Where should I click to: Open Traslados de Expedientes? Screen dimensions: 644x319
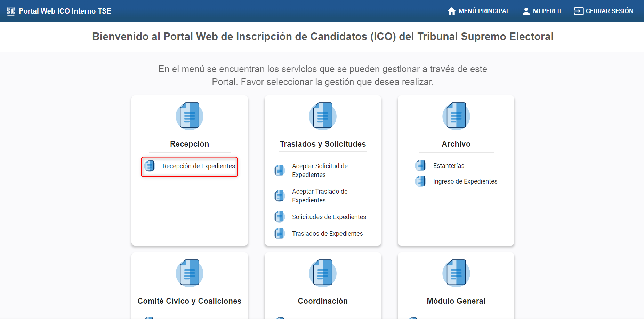[x=327, y=233]
